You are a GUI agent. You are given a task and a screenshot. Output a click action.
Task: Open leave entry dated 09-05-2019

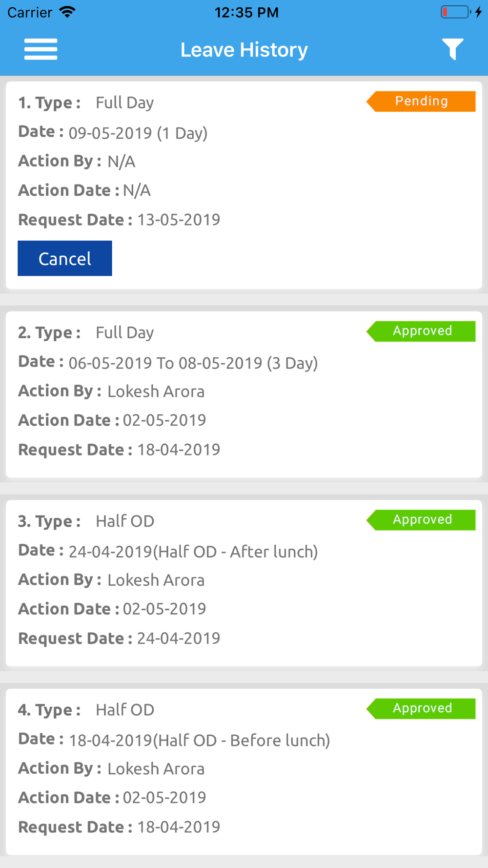[x=244, y=185]
